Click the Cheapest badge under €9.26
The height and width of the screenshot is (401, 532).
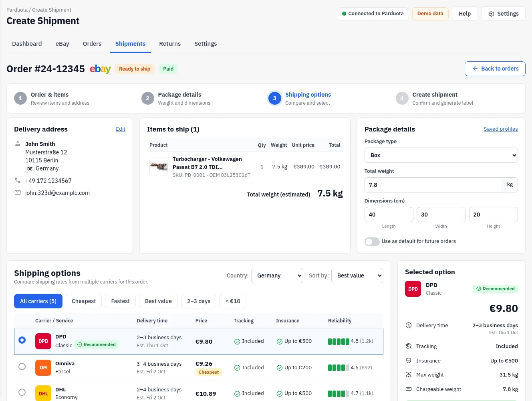(209, 372)
